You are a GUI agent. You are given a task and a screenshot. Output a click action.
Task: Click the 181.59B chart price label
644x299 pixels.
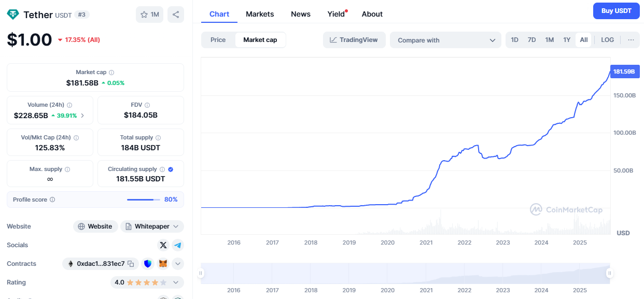click(624, 72)
